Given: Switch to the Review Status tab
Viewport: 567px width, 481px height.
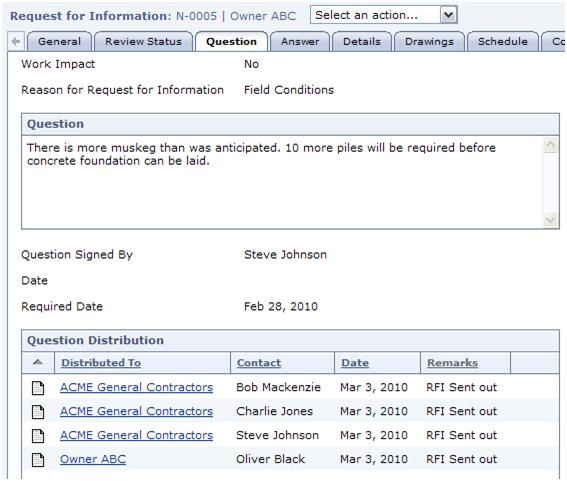Looking at the screenshot, I should point(144,42).
